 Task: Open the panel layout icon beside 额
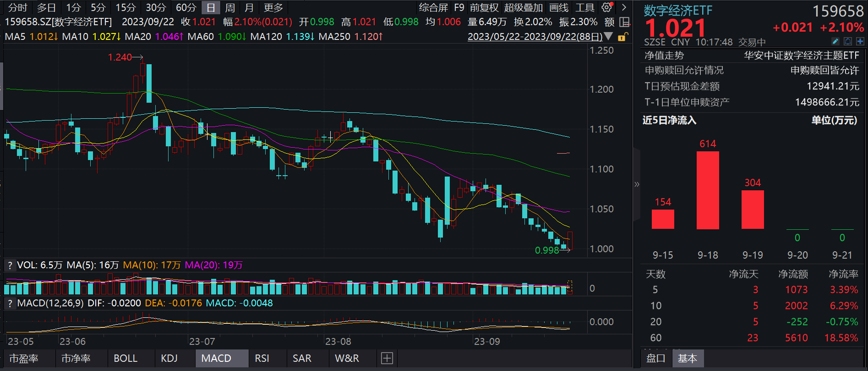point(624,22)
